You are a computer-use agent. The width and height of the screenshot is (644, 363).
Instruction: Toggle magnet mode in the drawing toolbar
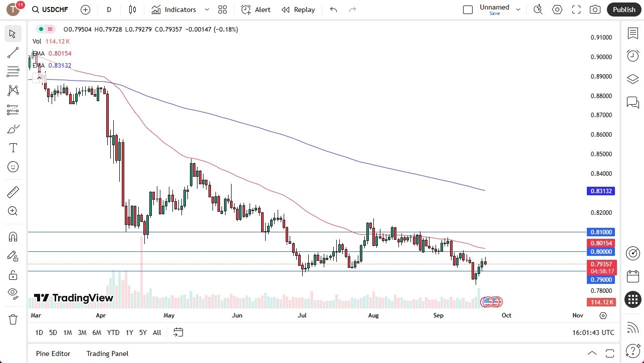click(13, 237)
